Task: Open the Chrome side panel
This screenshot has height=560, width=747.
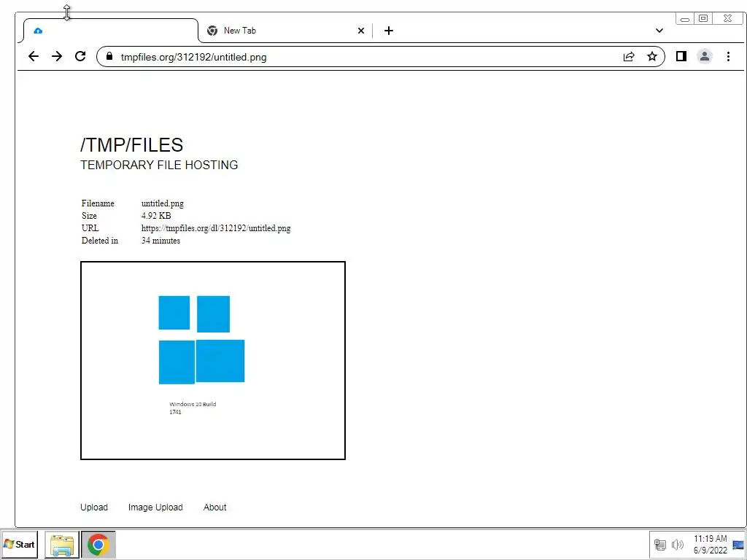Action: pos(681,57)
